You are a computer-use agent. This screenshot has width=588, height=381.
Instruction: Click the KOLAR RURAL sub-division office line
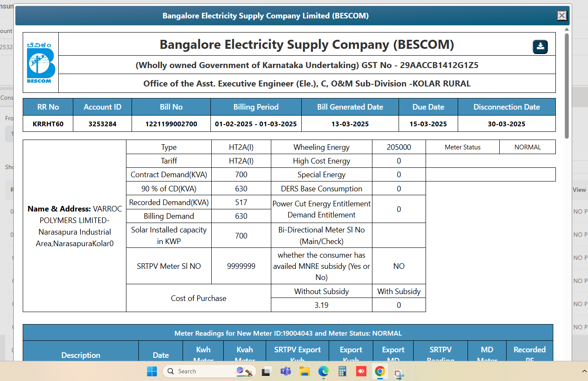coord(307,83)
